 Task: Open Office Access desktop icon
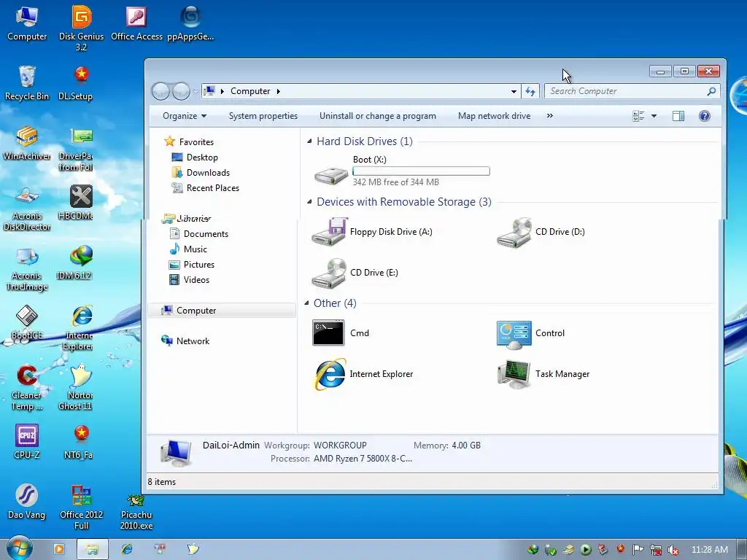point(136,24)
